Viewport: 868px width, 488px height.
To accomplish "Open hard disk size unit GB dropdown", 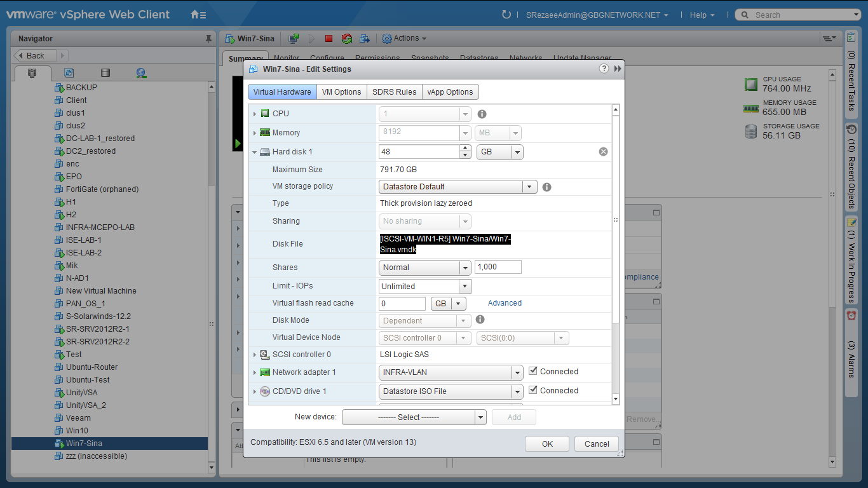I will tap(499, 152).
